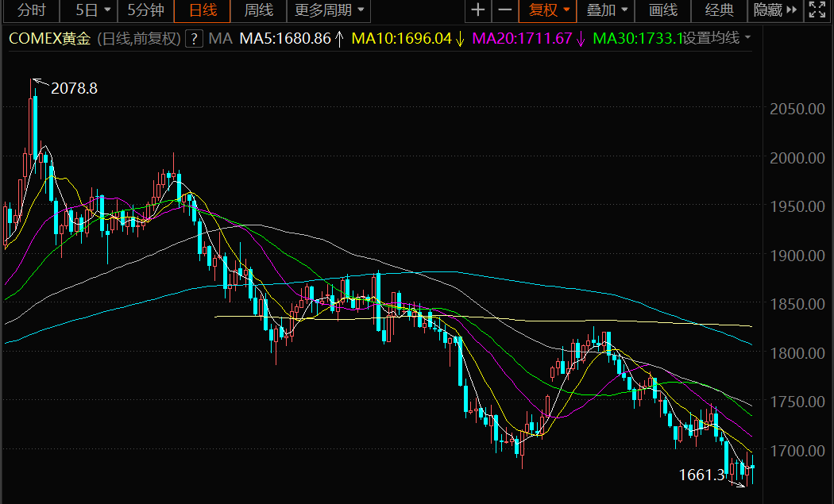Image resolution: width=834 pixels, height=504 pixels.
Task: Activate the 画线 drawing tool
Action: (x=663, y=10)
